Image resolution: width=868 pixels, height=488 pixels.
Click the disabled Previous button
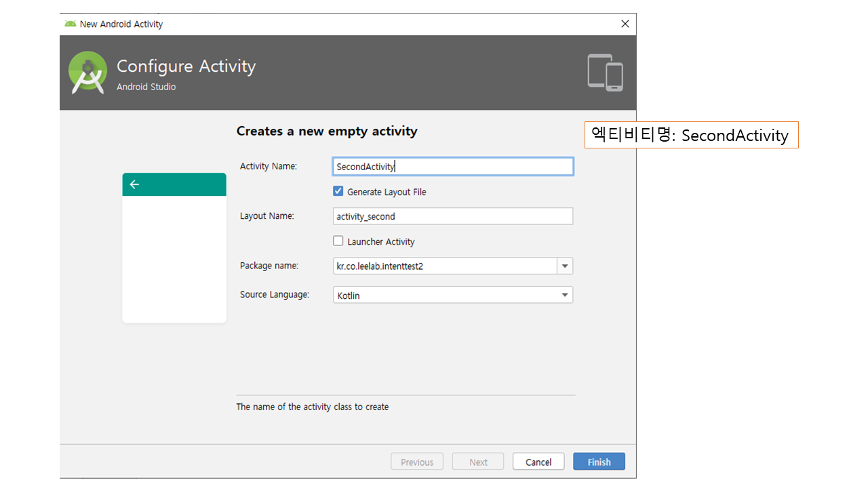(x=416, y=462)
